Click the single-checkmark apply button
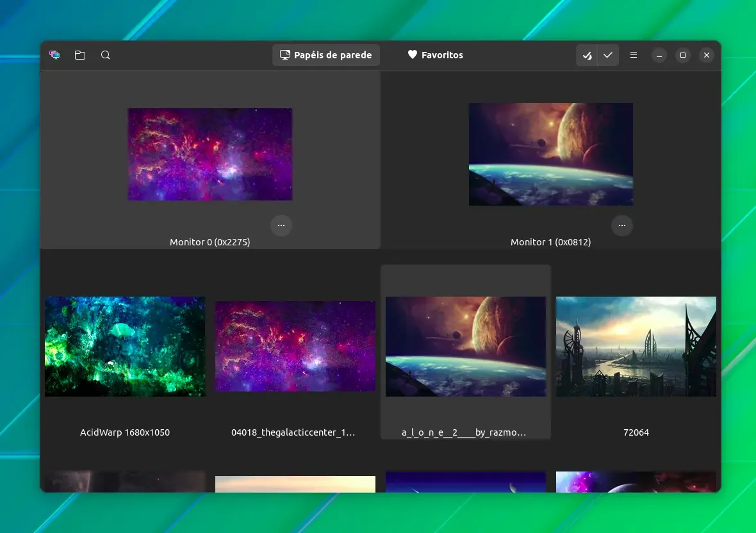This screenshot has width=756, height=533. click(608, 55)
